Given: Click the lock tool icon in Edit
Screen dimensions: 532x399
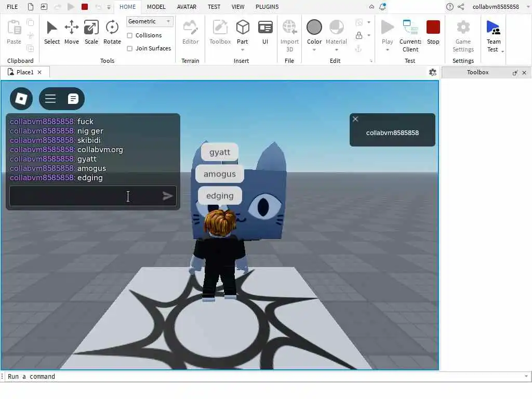Looking at the screenshot, I should 358,35.
